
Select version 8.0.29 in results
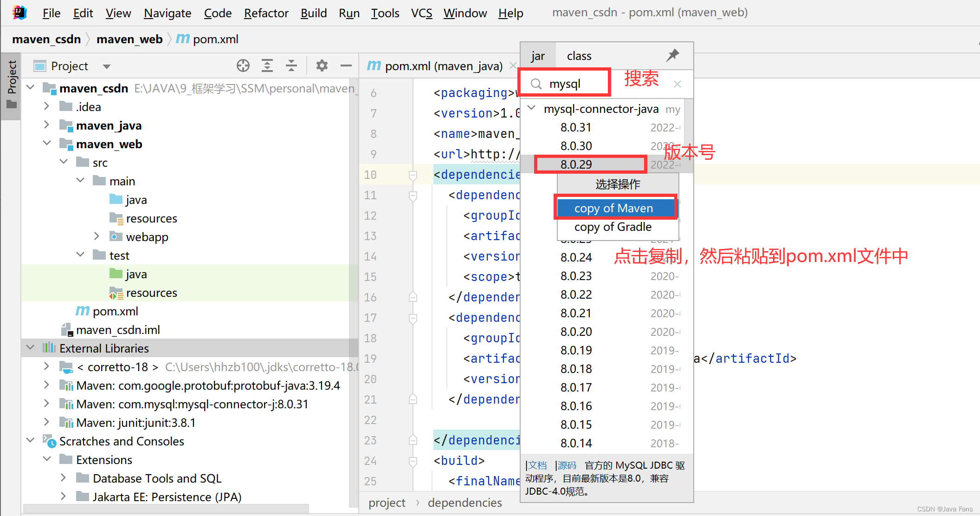[602, 164]
